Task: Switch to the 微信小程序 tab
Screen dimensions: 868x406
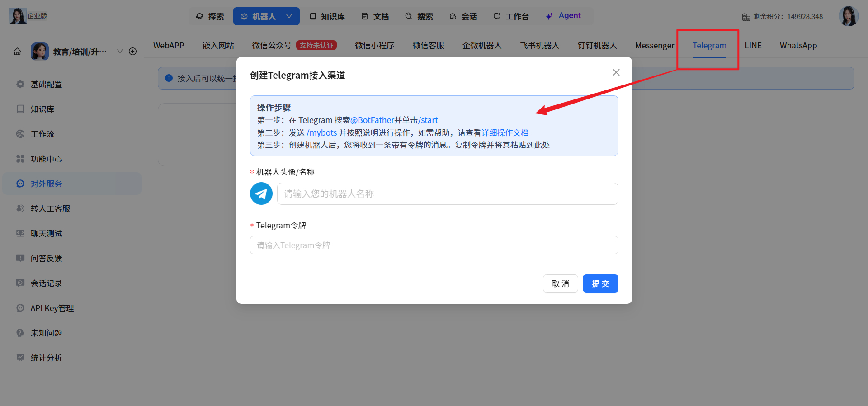Action: (375, 45)
